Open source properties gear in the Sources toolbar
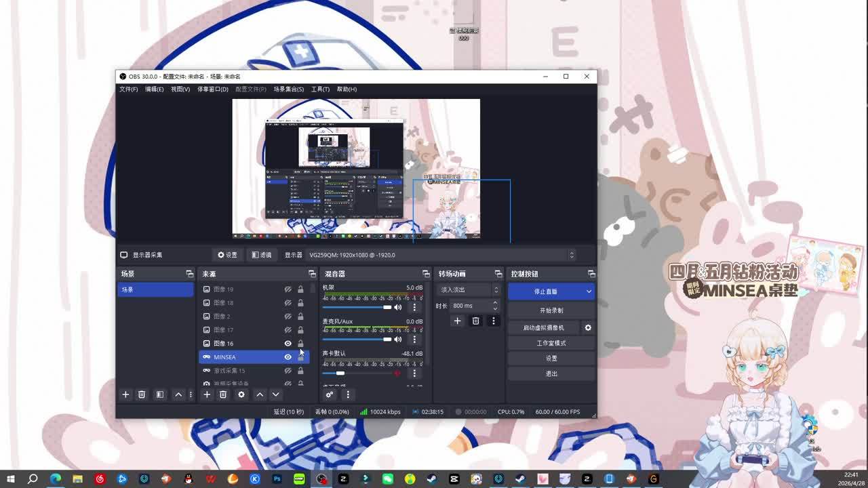 pos(241,394)
